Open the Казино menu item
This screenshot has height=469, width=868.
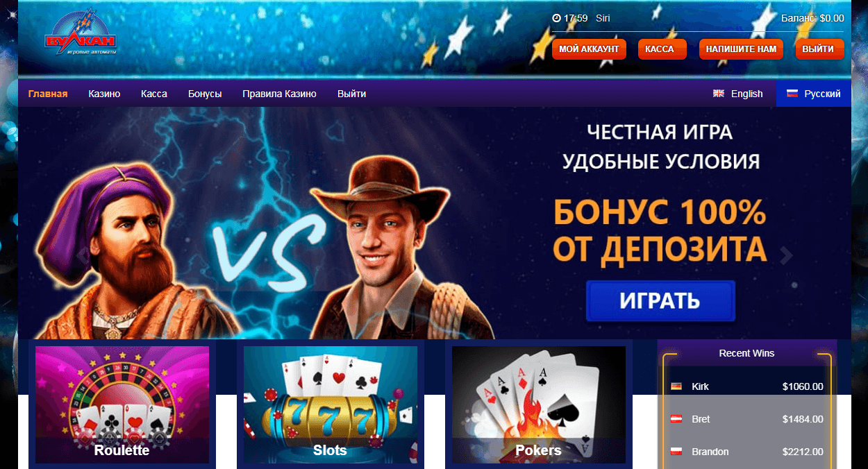104,94
